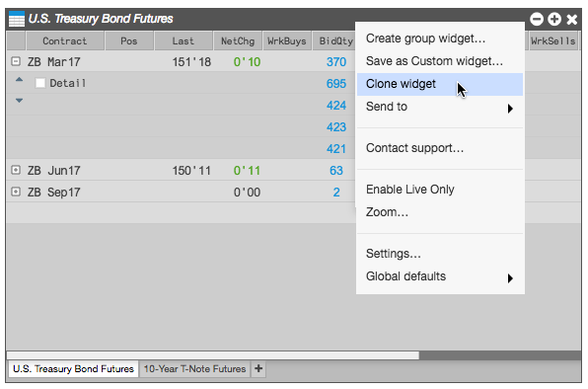This screenshot has width=588, height=389.
Task: Add a new tab with plus button
Action: [258, 368]
